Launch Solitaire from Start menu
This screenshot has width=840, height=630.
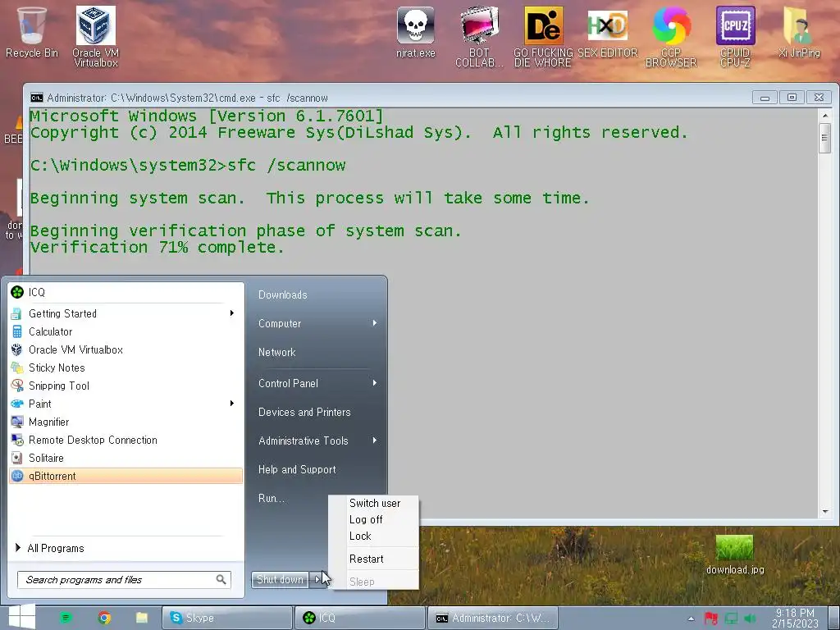pyautogui.click(x=126, y=458)
